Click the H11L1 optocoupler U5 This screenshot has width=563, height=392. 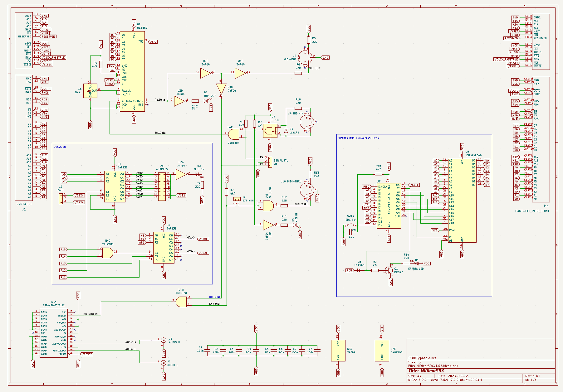click(x=270, y=131)
